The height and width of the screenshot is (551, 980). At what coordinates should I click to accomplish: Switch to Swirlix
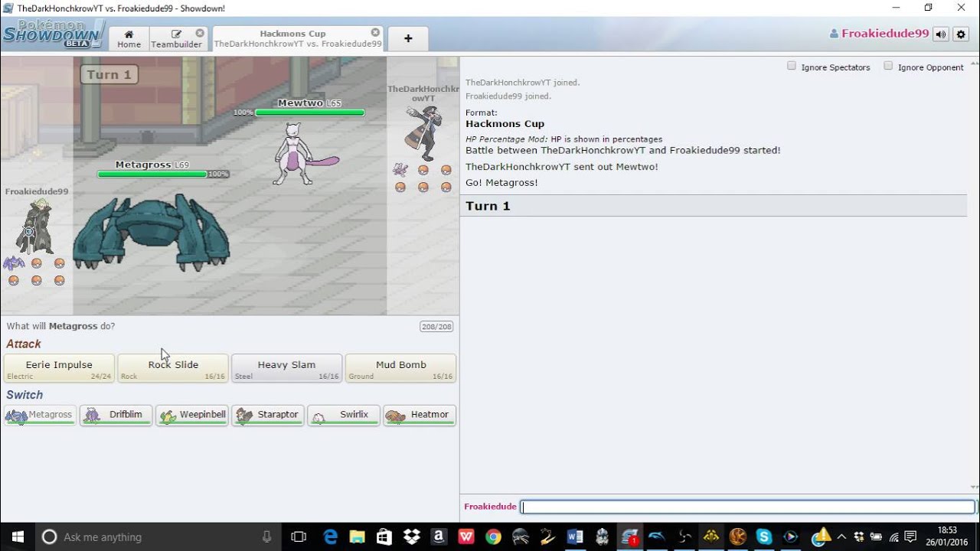[343, 416]
